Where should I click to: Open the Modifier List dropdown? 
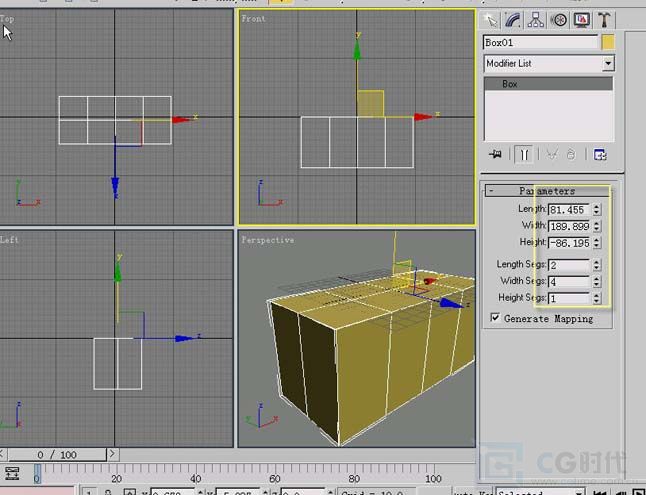pyautogui.click(x=549, y=63)
